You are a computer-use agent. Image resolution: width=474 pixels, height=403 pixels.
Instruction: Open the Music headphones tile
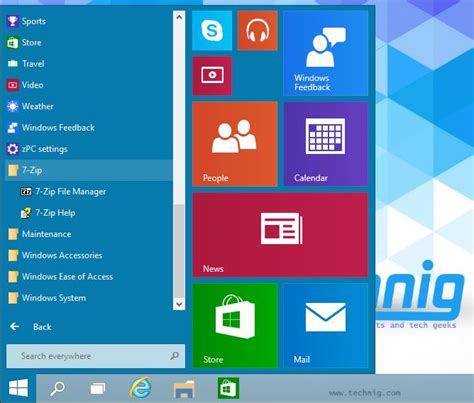(x=257, y=30)
